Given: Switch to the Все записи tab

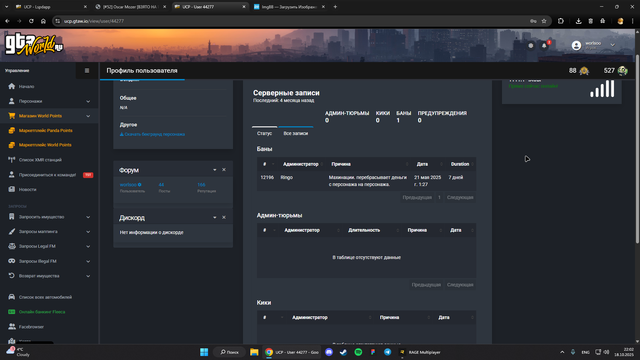Looking at the screenshot, I should 296,133.
